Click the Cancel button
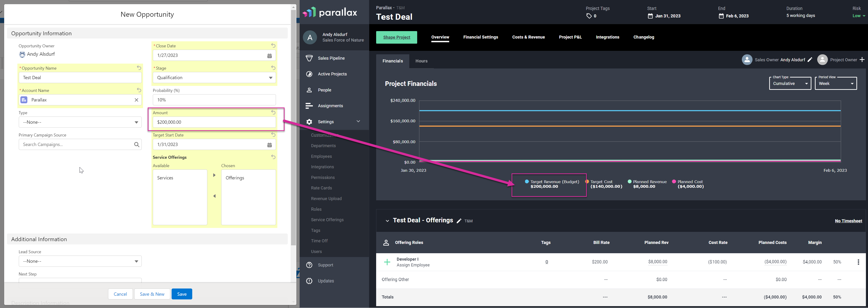The height and width of the screenshot is (308, 868). point(120,294)
